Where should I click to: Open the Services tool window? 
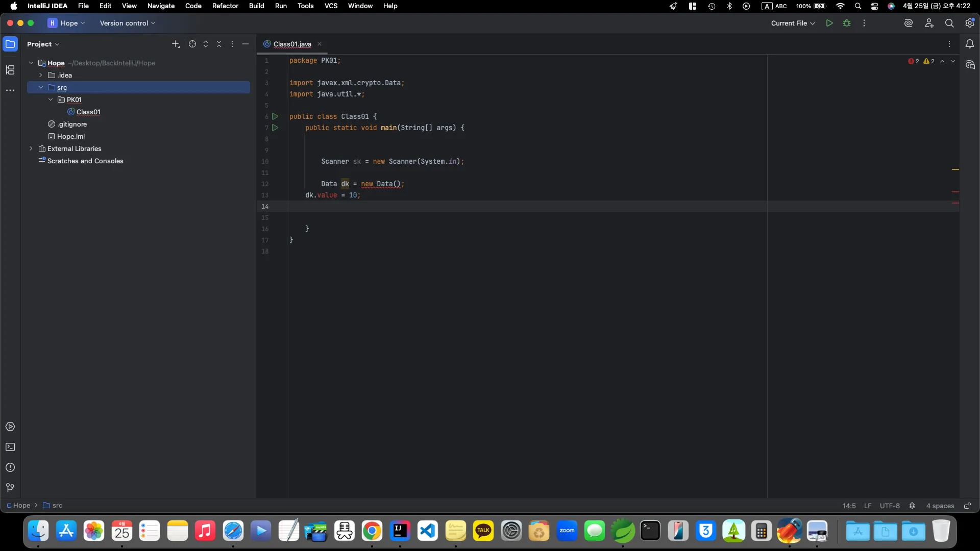[x=10, y=427]
